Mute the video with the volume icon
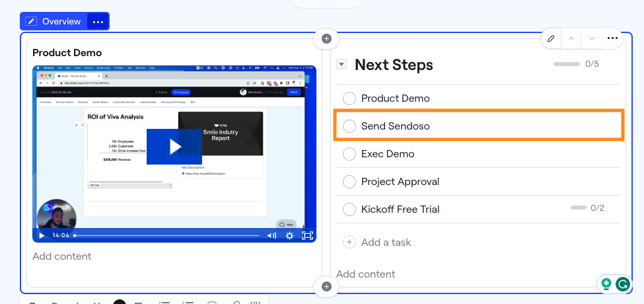The width and height of the screenshot is (644, 304). pyautogui.click(x=271, y=235)
